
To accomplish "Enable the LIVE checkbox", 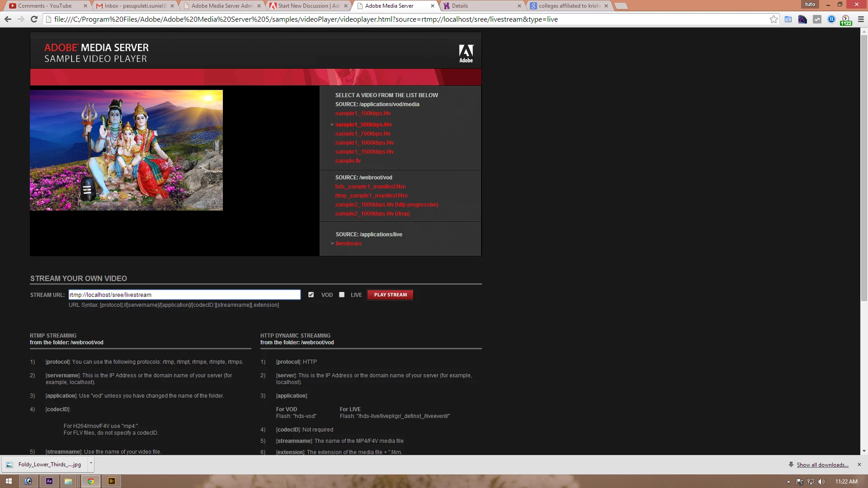I will tap(342, 295).
